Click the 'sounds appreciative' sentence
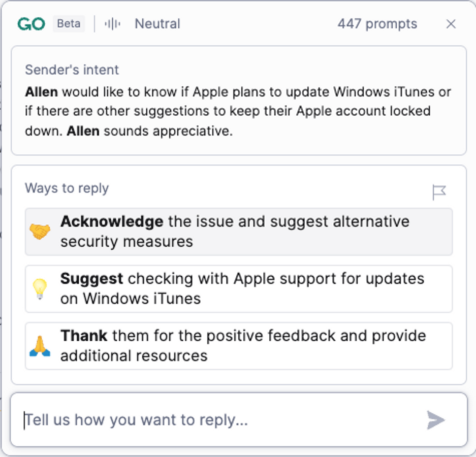This screenshot has height=457, width=476. click(168, 130)
